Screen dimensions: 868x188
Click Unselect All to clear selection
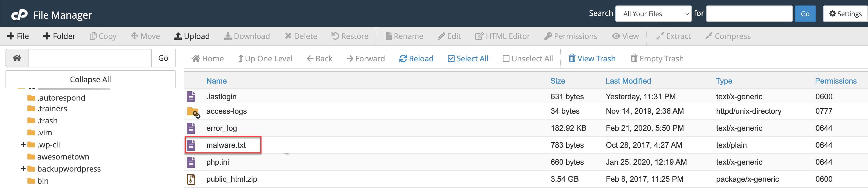coord(528,58)
